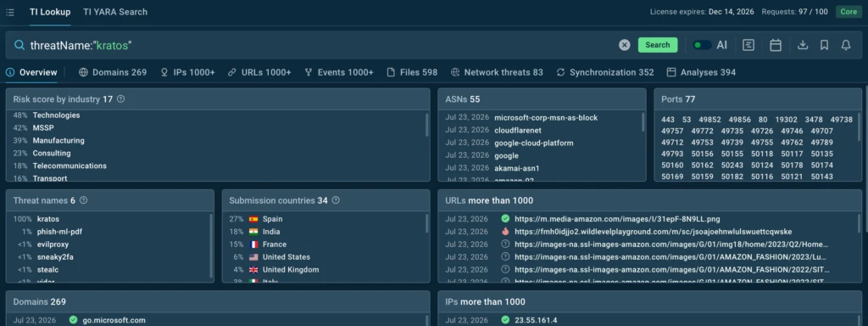The image size is (868, 326).
Task: Switch to TI YARA Search tab
Action: click(115, 12)
